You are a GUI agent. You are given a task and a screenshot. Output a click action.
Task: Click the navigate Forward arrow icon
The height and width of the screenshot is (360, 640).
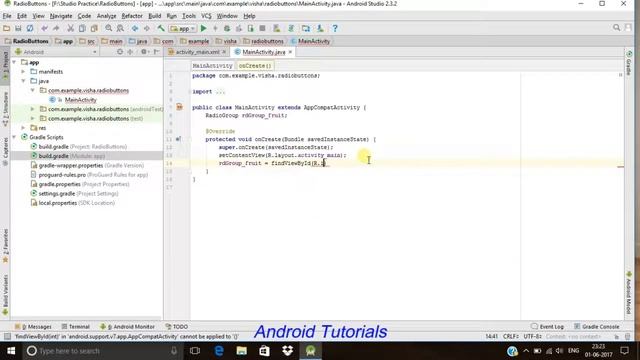point(147,28)
